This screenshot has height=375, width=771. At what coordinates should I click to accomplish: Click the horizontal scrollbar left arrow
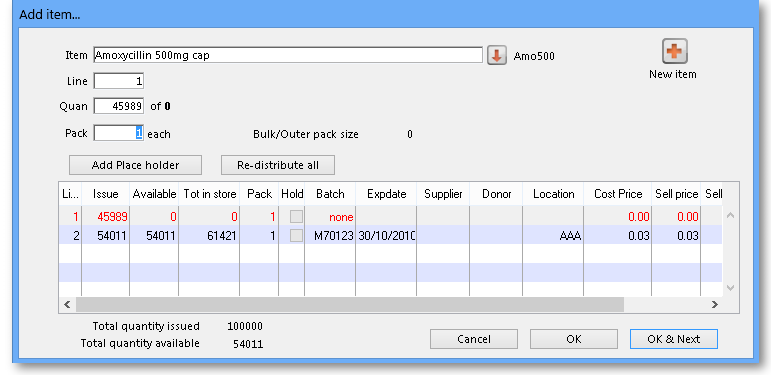coord(67,305)
